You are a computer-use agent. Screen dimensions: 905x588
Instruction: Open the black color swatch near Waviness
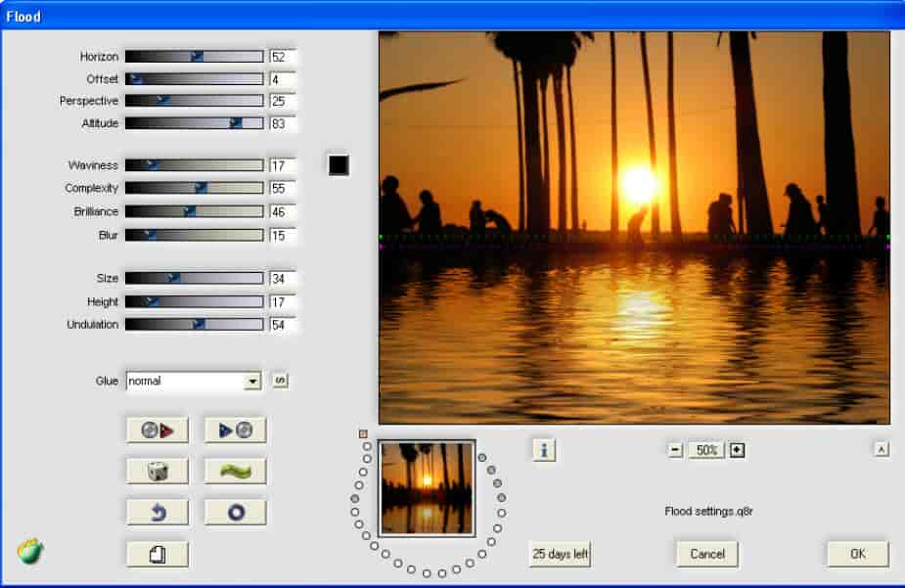(x=338, y=165)
